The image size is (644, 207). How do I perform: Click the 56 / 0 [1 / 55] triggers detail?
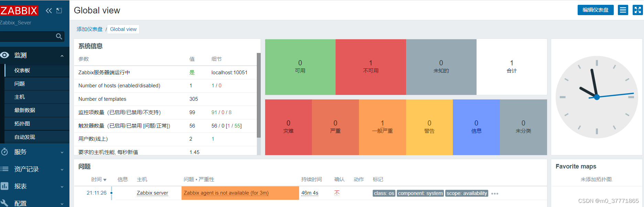[x=227, y=126]
